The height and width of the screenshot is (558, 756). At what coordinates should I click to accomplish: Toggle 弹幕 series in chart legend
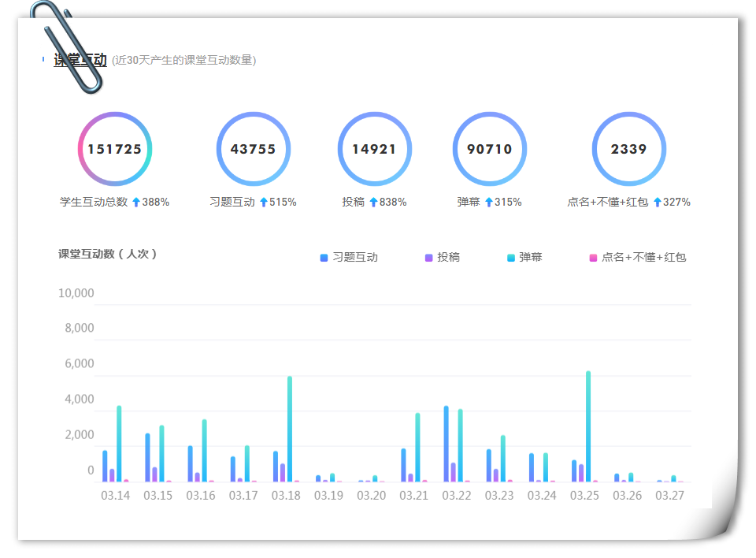(x=524, y=257)
